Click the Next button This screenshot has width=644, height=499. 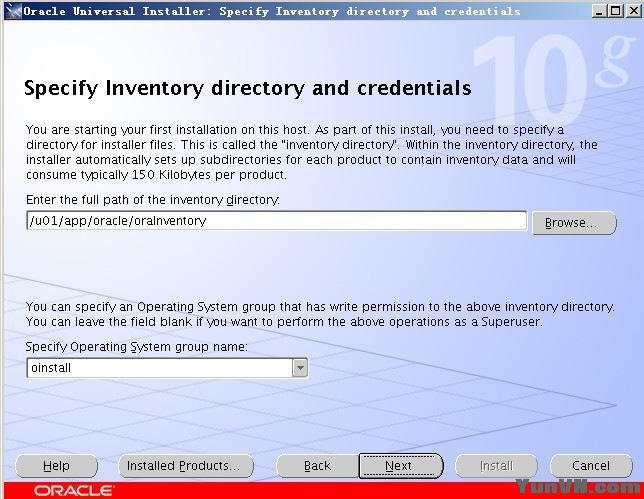click(401, 466)
